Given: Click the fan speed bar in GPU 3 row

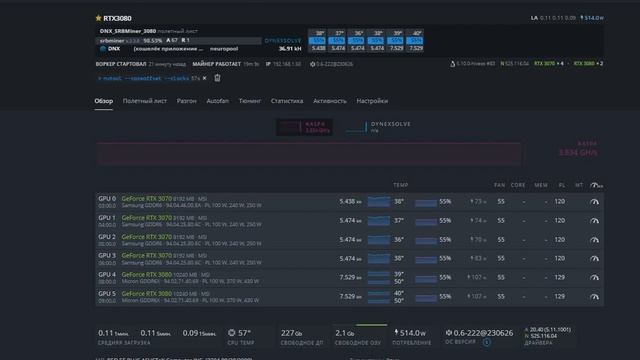Looking at the screenshot, I should click(426, 259).
